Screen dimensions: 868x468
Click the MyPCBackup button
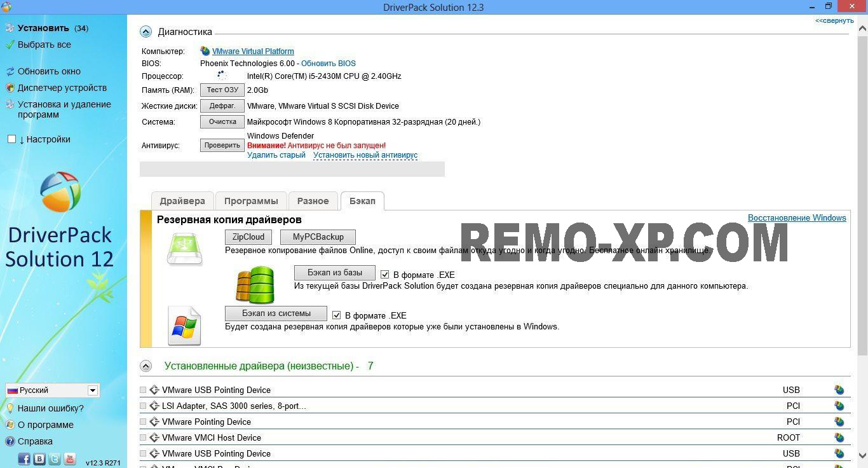(x=318, y=237)
